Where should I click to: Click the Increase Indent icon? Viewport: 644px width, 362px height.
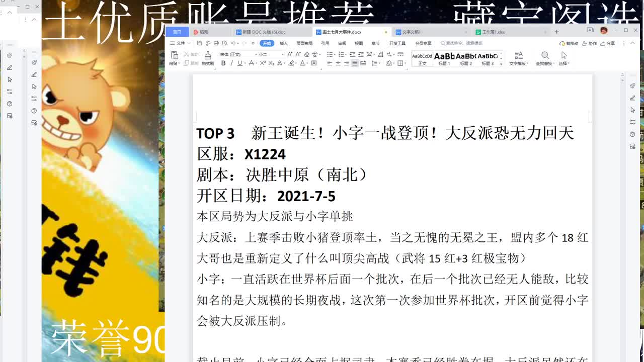361,54
